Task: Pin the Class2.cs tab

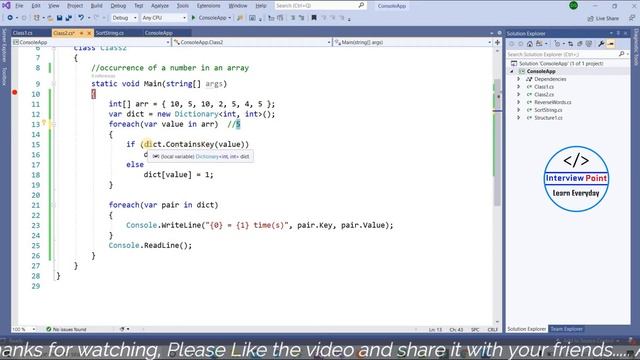Action: [82, 33]
